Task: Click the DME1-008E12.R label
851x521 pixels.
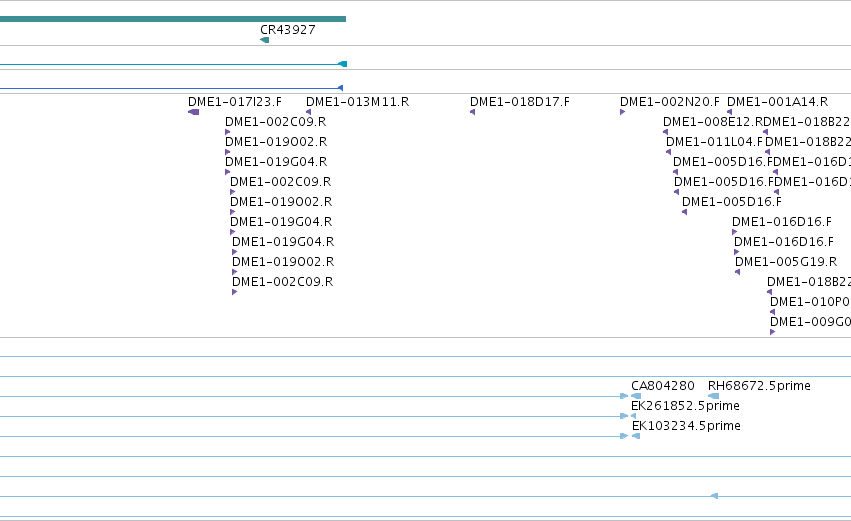Action: (713, 122)
